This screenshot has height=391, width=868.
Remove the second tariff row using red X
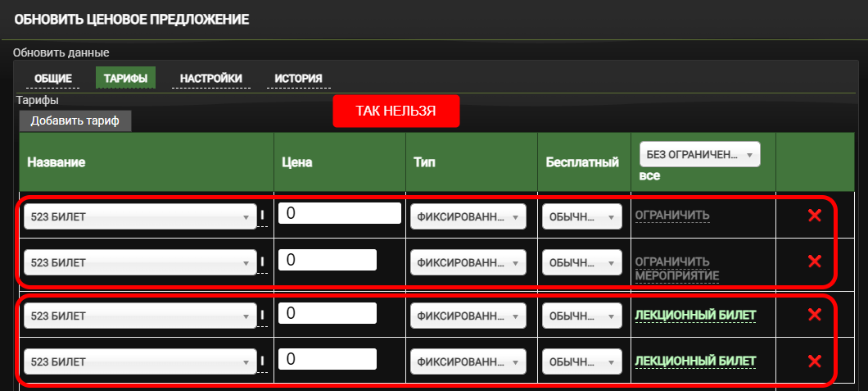814,261
